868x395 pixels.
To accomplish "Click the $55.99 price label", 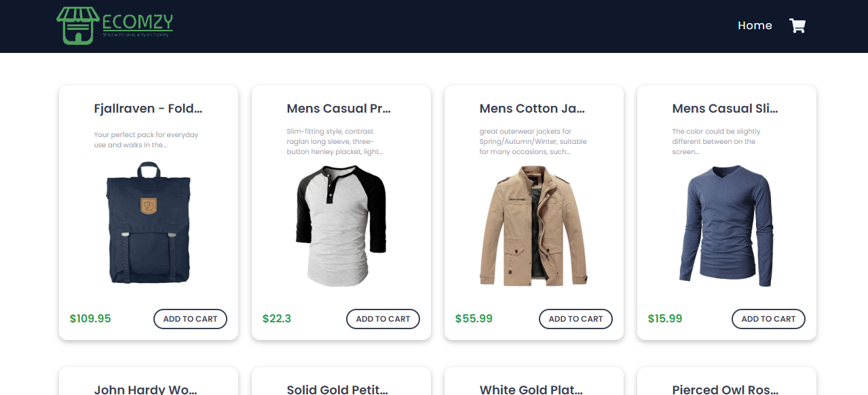I will tap(474, 319).
